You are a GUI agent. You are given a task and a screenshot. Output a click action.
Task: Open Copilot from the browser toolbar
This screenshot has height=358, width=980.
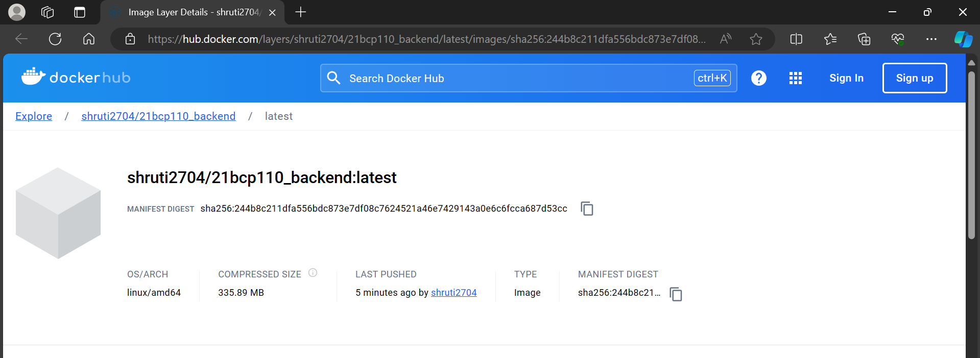pos(963,39)
